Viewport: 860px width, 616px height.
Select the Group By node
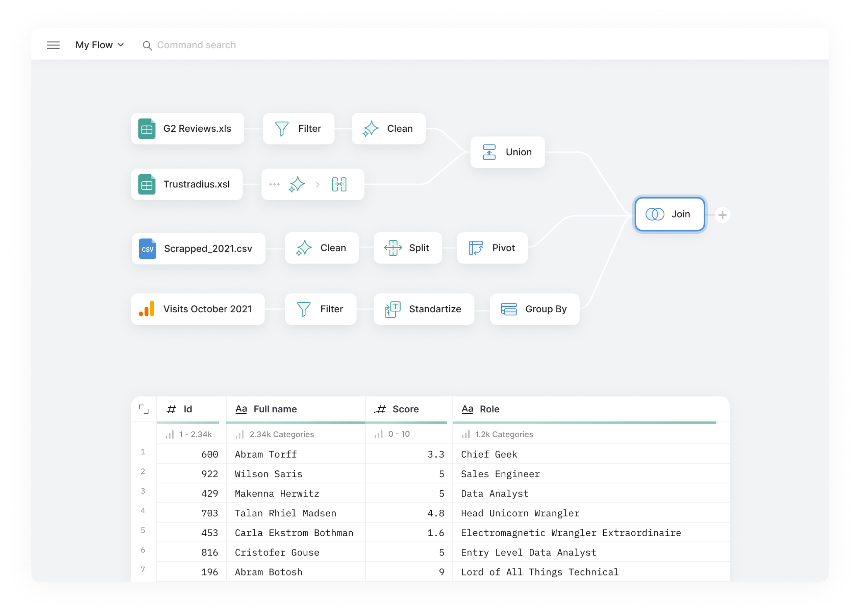pyautogui.click(x=534, y=309)
